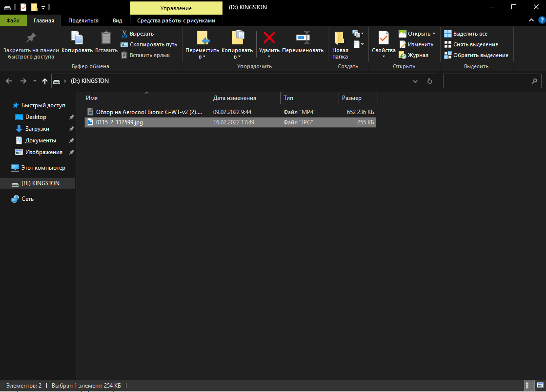
Task: Open the Файл menu tab
Action: (13, 20)
